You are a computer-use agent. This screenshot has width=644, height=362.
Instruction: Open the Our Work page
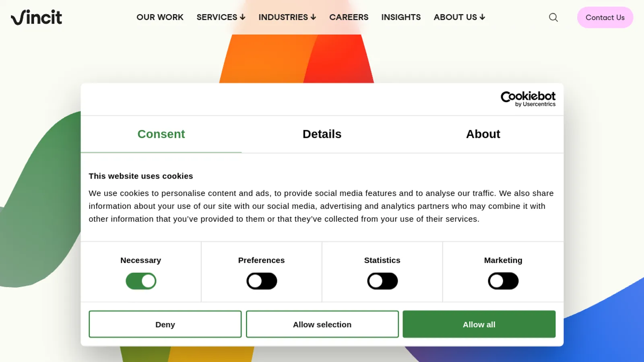point(160,17)
